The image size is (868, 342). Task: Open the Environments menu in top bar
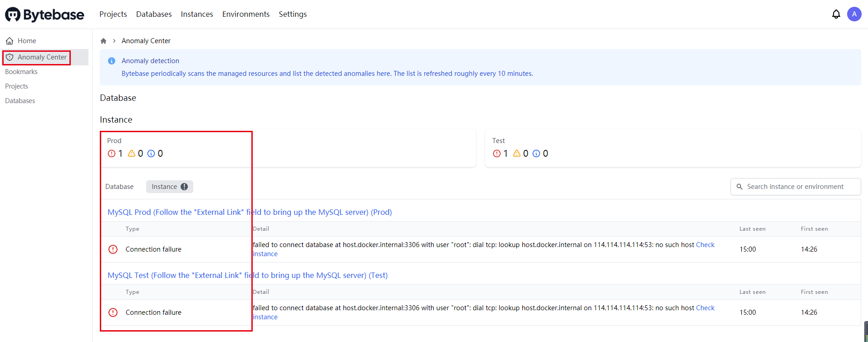point(246,14)
